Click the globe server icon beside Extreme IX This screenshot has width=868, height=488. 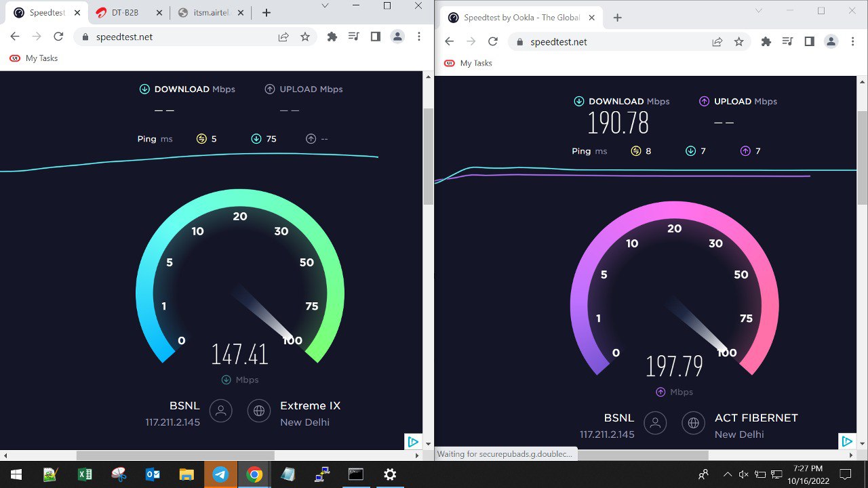coord(259,411)
